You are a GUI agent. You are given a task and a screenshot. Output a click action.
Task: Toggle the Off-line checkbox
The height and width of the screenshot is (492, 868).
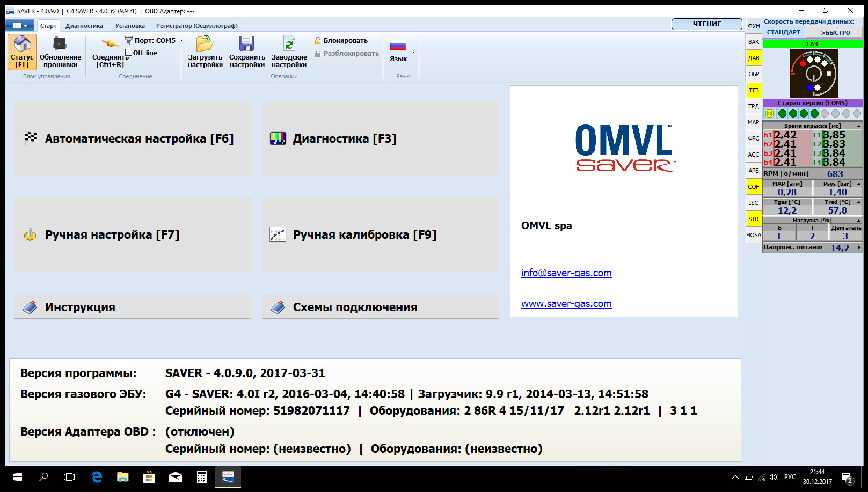(x=128, y=53)
